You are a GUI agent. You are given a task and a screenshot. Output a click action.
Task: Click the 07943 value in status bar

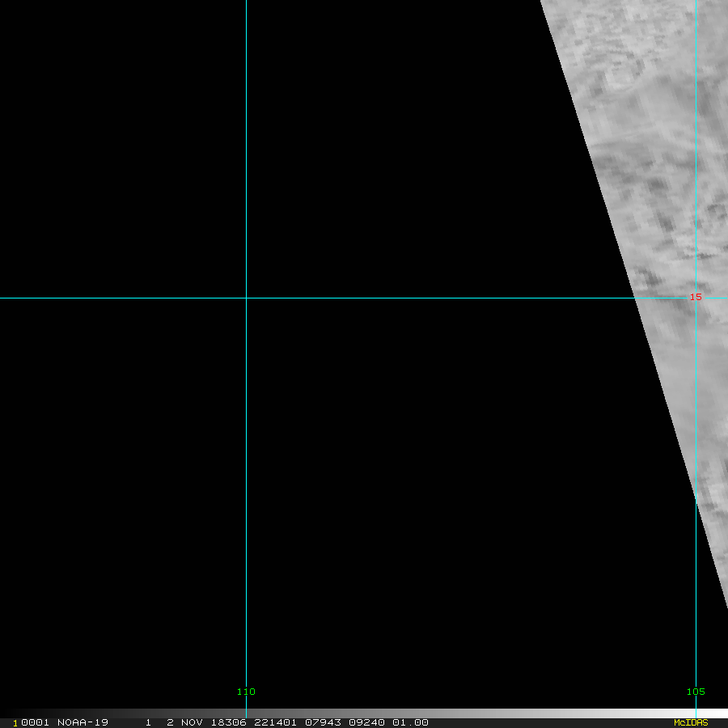[317, 722]
